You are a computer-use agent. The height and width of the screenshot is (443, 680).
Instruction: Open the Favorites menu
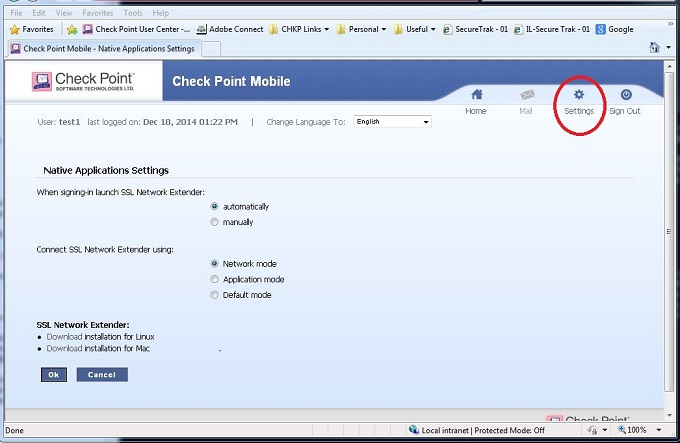tap(98, 13)
